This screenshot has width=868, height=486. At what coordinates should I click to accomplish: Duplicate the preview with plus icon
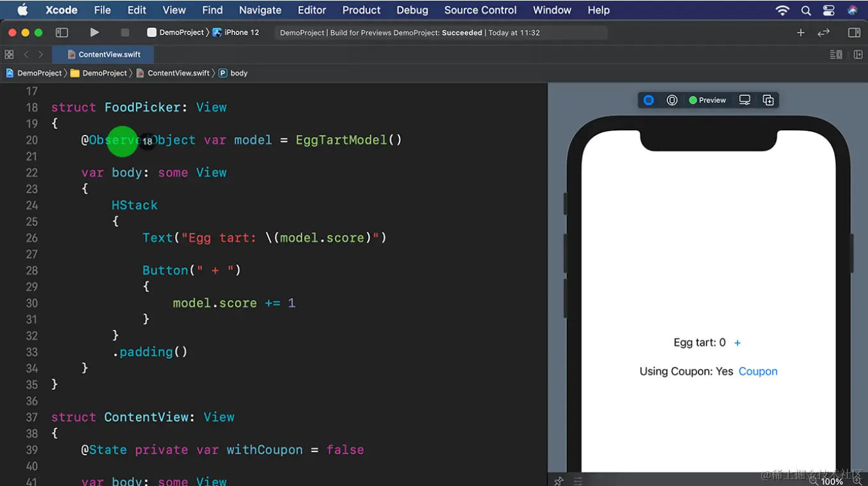[x=768, y=100]
